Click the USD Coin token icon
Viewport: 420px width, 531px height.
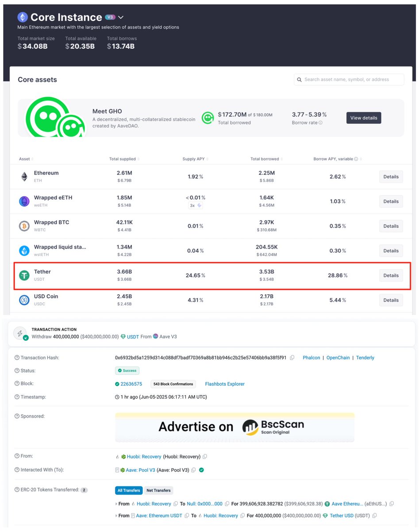[x=24, y=300]
